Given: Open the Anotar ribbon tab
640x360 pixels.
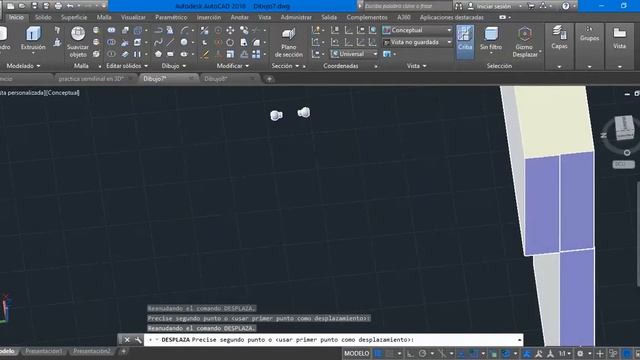Looking at the screenshot, I should click(x=240, y=17).
